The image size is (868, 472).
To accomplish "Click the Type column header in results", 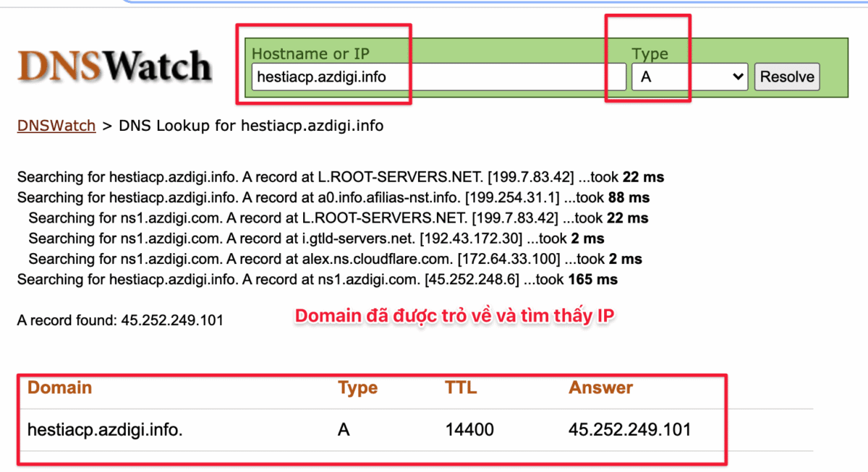I will (x=357, y=388).
